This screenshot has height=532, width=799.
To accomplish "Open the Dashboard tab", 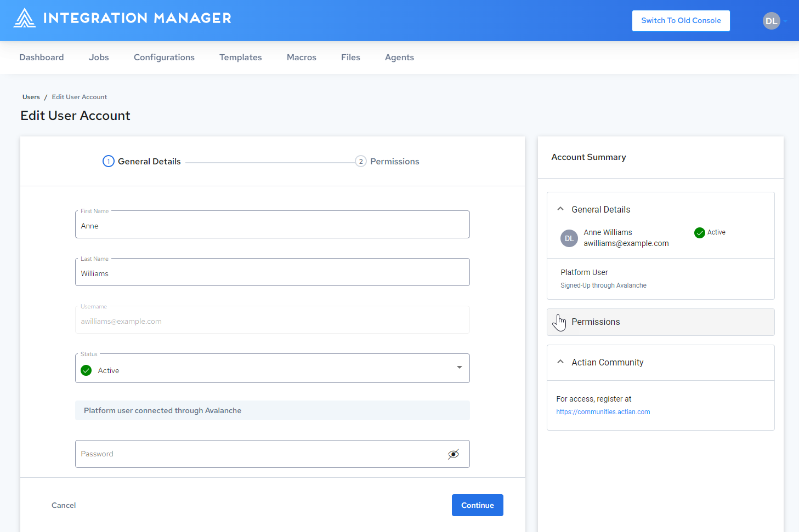I will tap(42, 58).
